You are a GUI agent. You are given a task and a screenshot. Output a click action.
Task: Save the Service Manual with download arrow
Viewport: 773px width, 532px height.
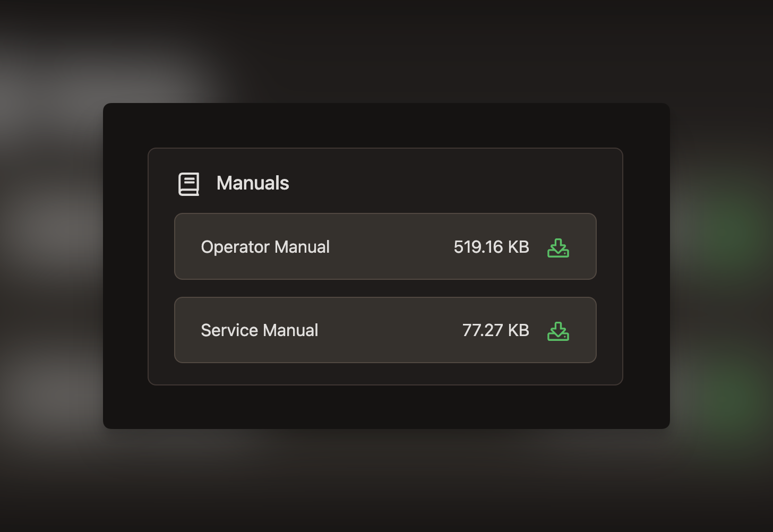pos(558,331)
